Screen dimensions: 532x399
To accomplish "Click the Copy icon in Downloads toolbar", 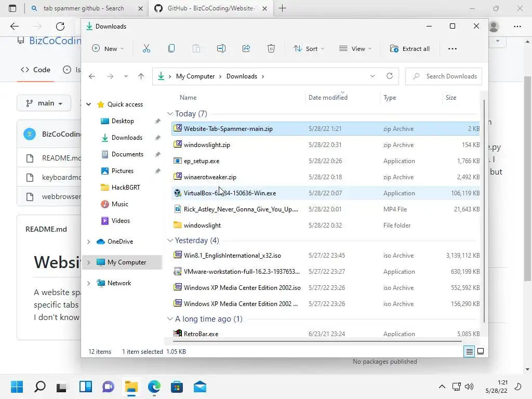I will (x=171, y=48).
